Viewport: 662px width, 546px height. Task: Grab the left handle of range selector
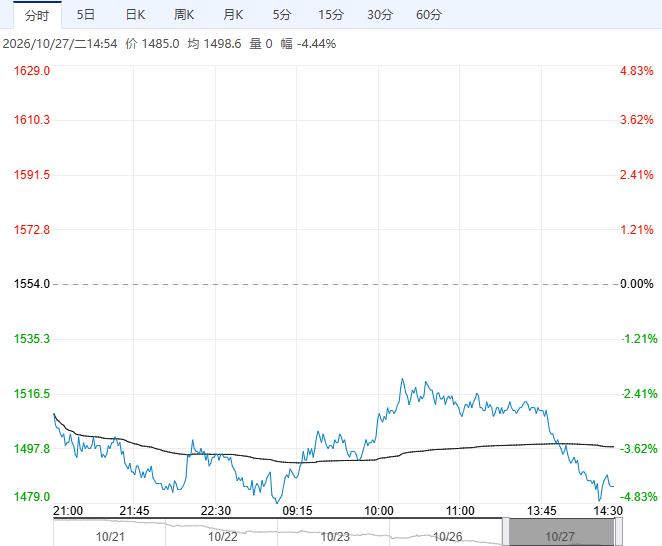(505, 532)
